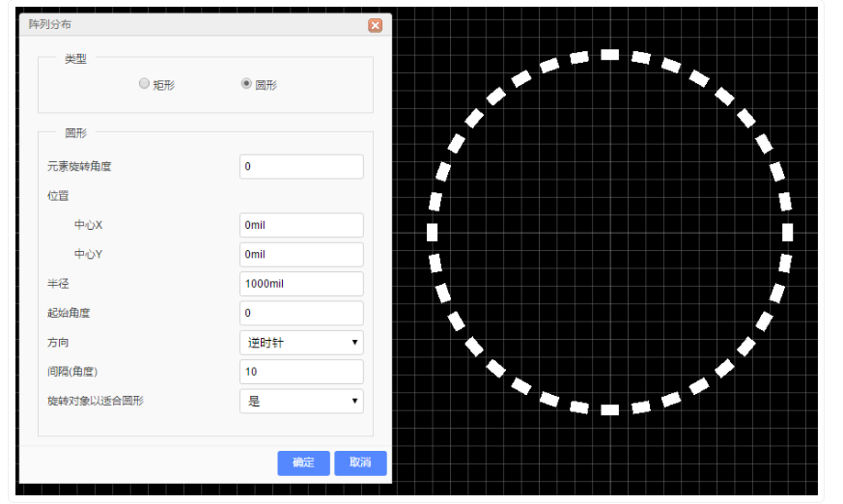Focus the 中心Y input field
The width and height of the screenshot is (843, 504).
[x=301, y=254]
